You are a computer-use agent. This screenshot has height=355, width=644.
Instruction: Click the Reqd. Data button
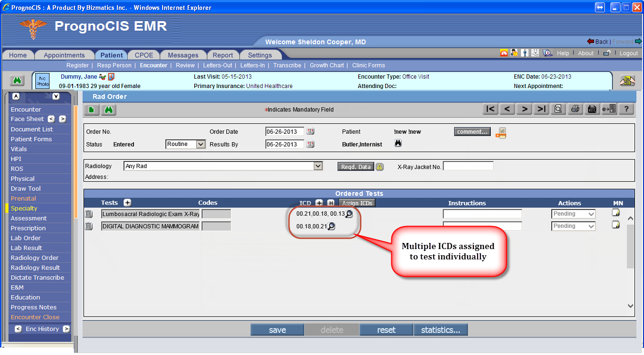click(x=356, y=167)
